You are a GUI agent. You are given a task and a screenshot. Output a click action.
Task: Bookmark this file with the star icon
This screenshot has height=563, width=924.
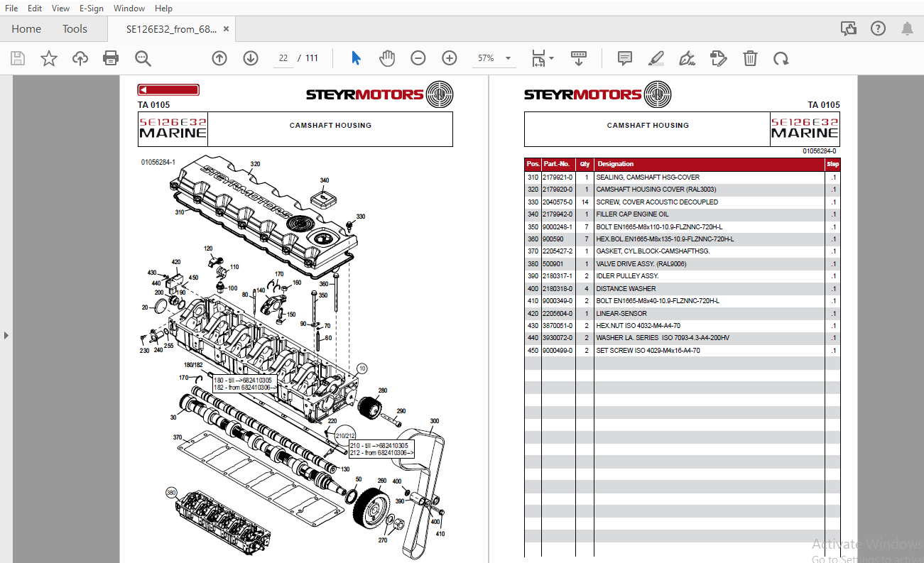[x=49, y=58]
